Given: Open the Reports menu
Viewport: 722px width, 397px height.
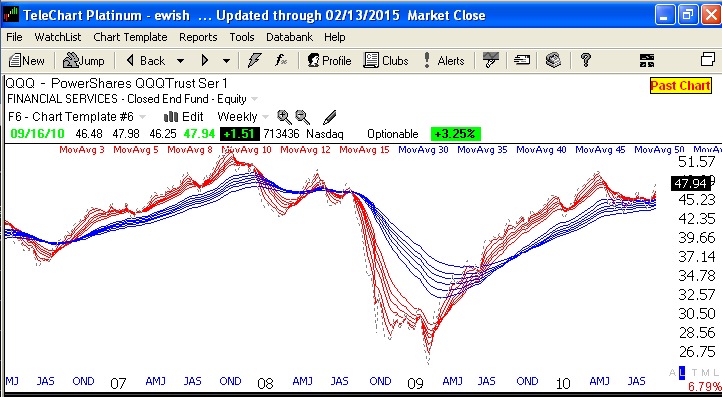Looking at the screenshot, I should click(x=198, y=37).
